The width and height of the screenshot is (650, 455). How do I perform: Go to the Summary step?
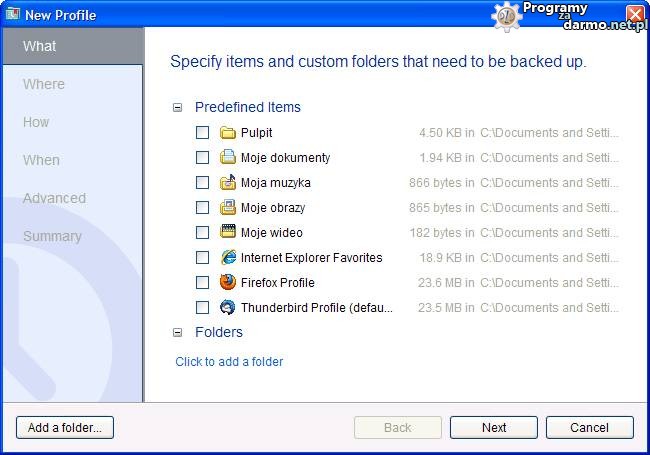[x=52, y=236]
